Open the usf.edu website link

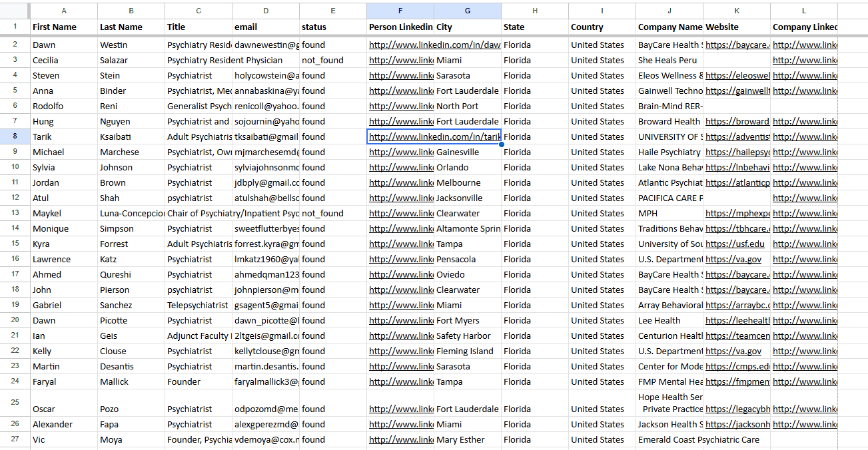pos(735,244)
